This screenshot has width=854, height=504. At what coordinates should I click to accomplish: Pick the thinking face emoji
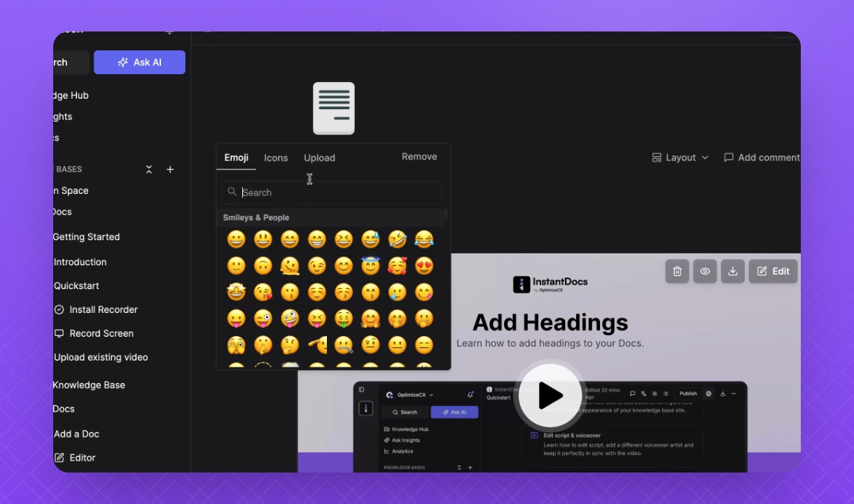(x=290, y=344)
